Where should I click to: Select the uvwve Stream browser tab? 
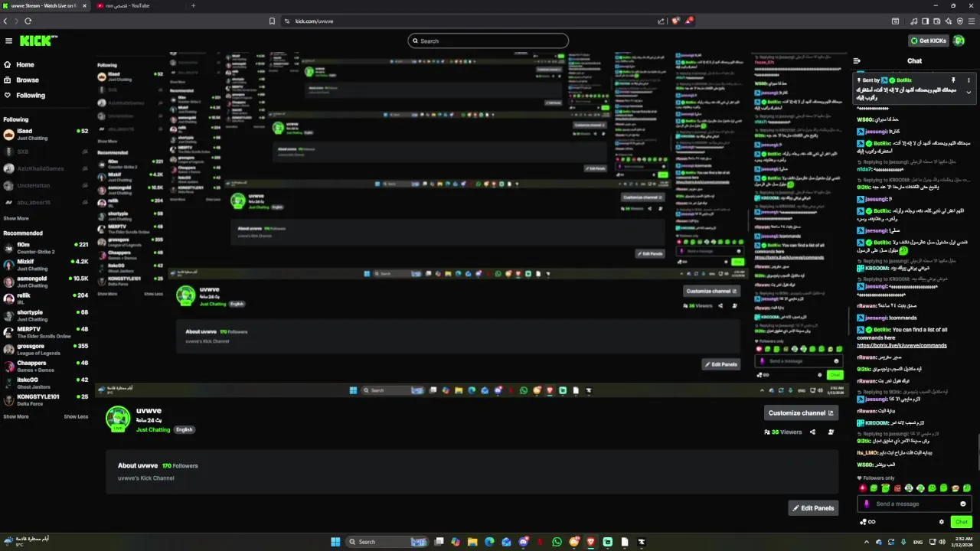[x=44, y=5]
